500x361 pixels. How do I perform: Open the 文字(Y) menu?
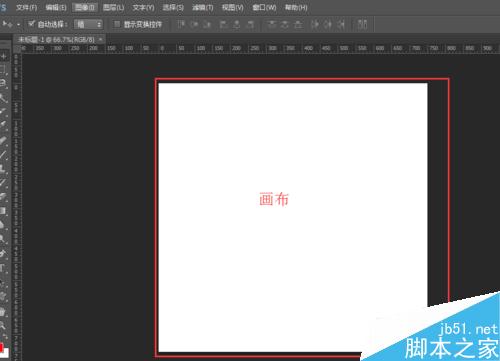pos(143,7)
